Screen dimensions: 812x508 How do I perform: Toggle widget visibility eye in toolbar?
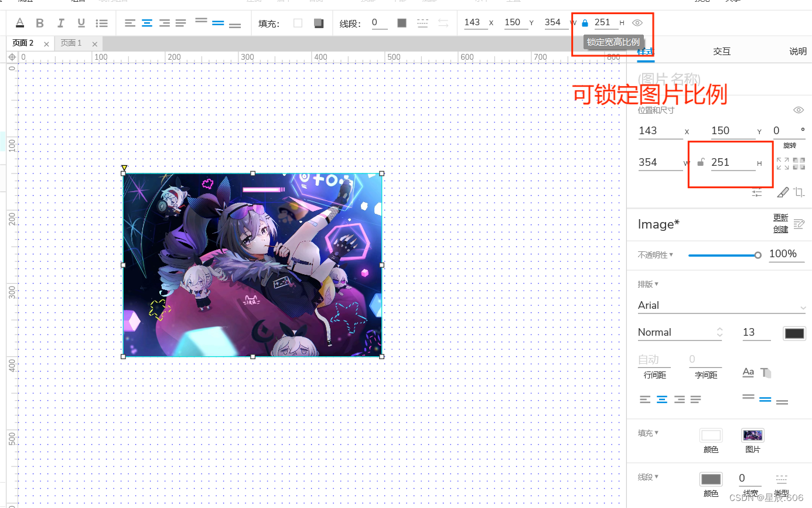tap(637, 23)
